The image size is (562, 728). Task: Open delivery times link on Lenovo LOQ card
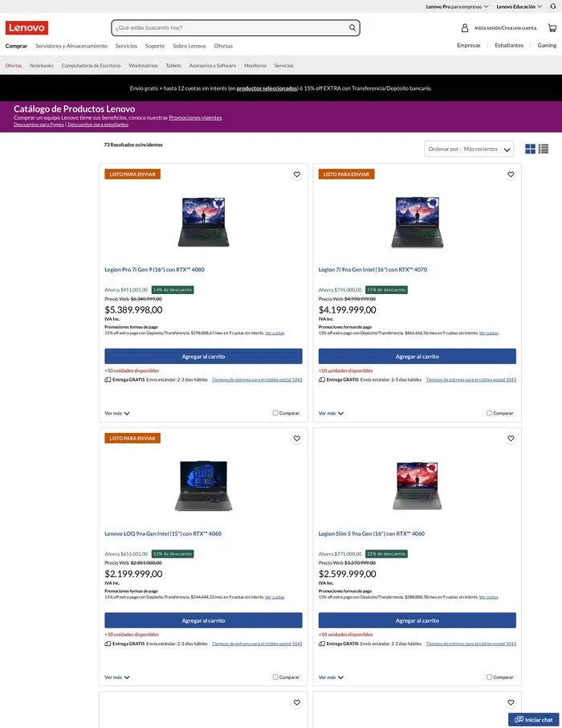pos(257,644)
